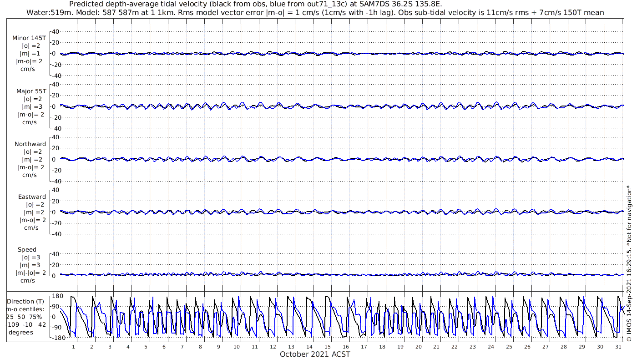
Task: Click the "degrees" unit label
Action: pyautogui.click(x=20, y=332)
